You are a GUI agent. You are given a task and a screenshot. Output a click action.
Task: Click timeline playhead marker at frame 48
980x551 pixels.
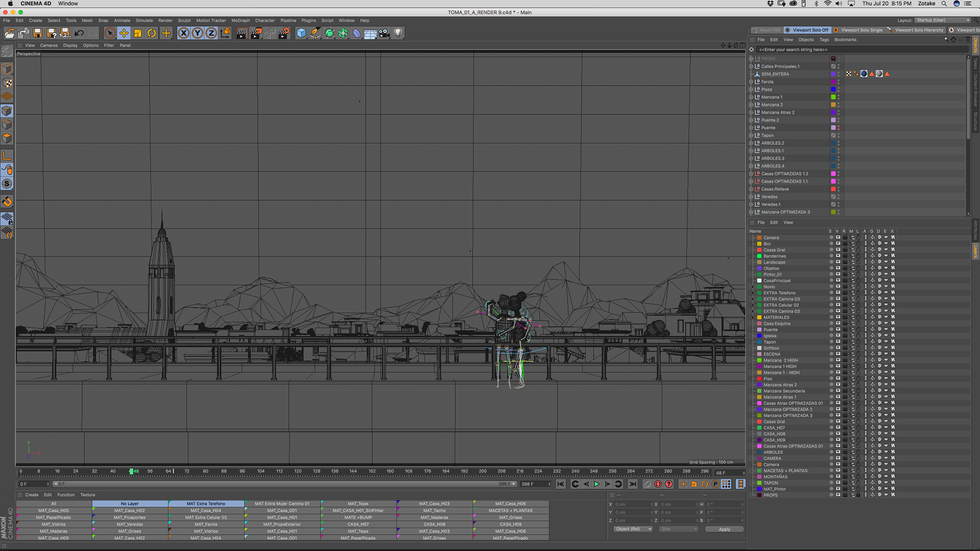[131, 471]
